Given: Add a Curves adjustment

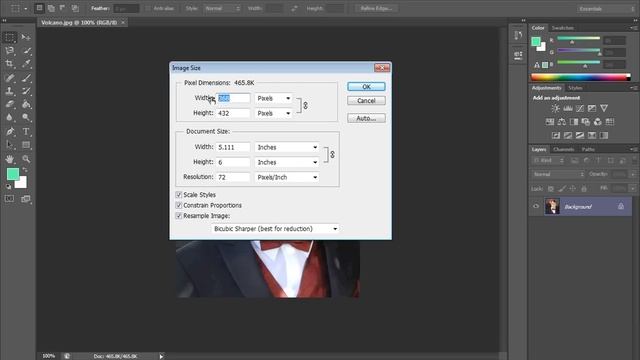Looking at the screenshot, I should [x=580, y=108].
